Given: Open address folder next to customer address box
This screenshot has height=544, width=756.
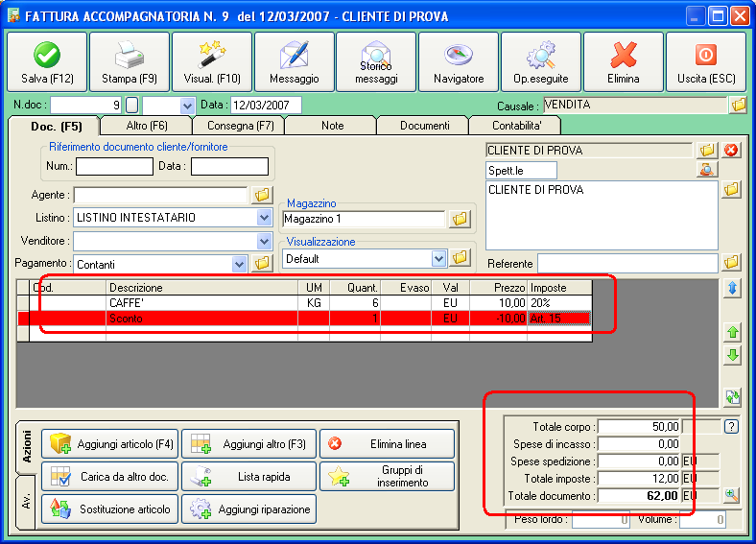Looking at the screenshot, I should (x=731, y=189).
